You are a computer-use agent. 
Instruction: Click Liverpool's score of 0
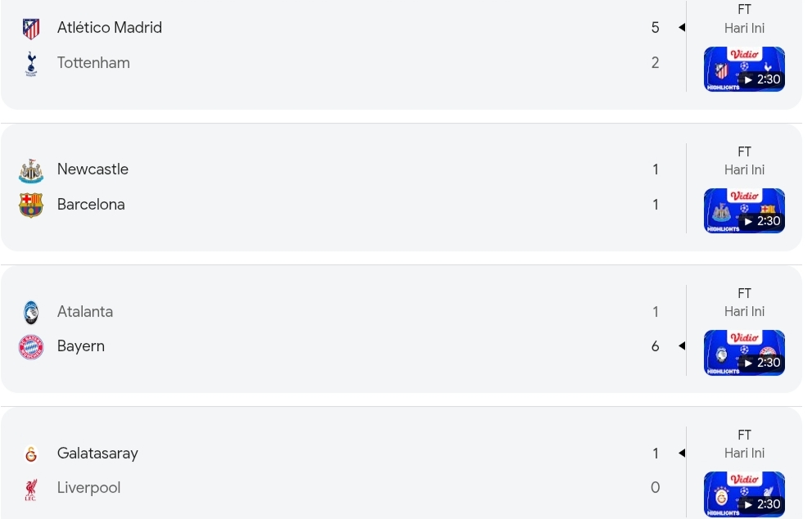click(655, 488)
